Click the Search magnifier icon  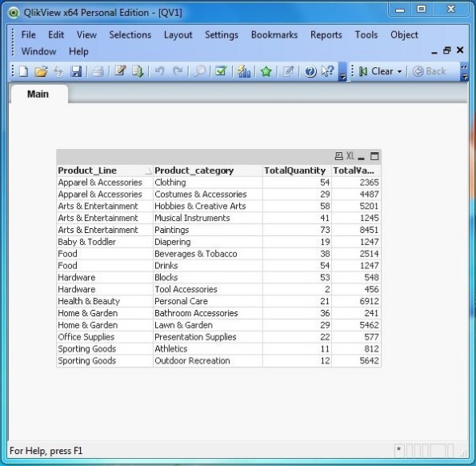[200, 72]
